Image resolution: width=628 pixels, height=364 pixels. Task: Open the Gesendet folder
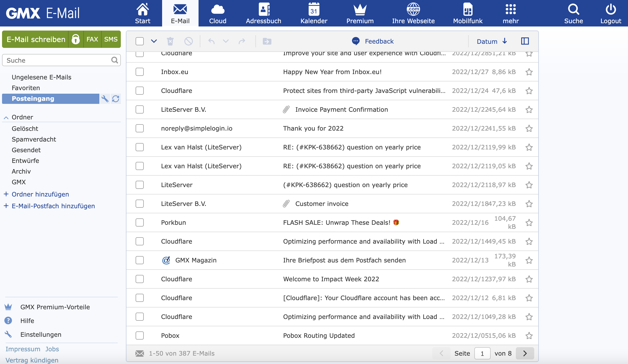[26, 150]
